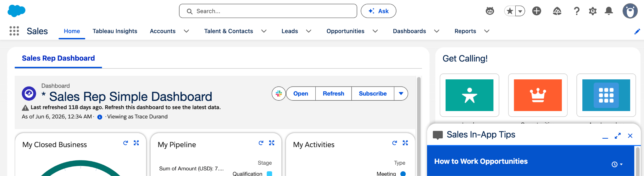Open the Help question mark icon
644x176 pixels.
coord(576,11)
